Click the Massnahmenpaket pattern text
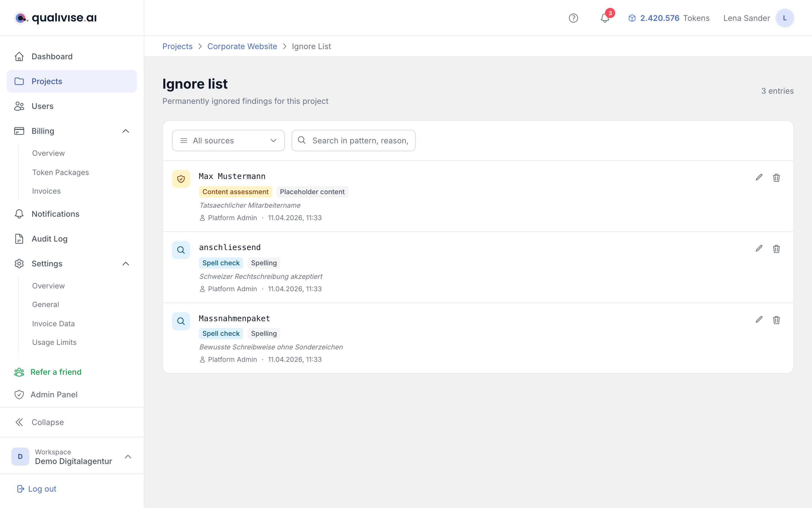Image resolution: width=812 pixels, height=508 pixels. click(x=235, y=319)
